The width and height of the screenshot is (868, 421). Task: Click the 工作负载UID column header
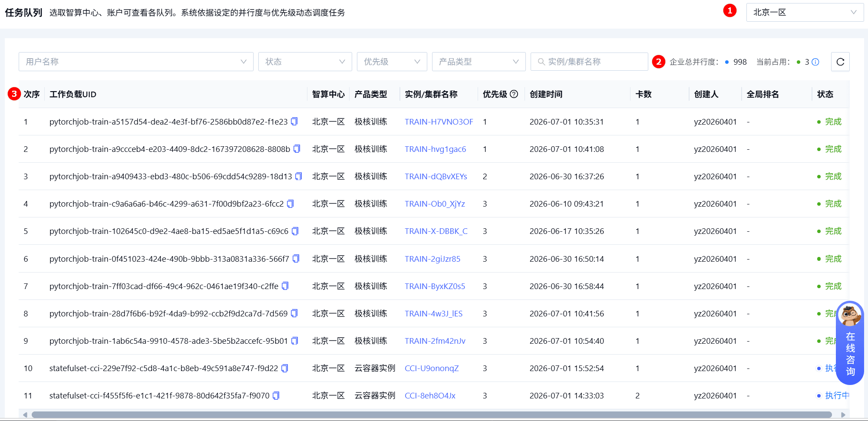tap(73, 94)
